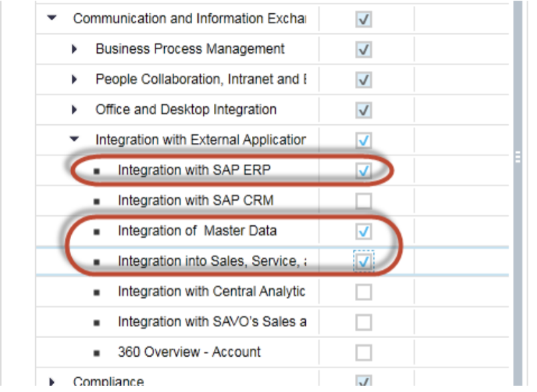Toggle Business Process Management checkbox
Image resolution: width=537 pixels, height=392 pixels.
[x=364, y=50]
